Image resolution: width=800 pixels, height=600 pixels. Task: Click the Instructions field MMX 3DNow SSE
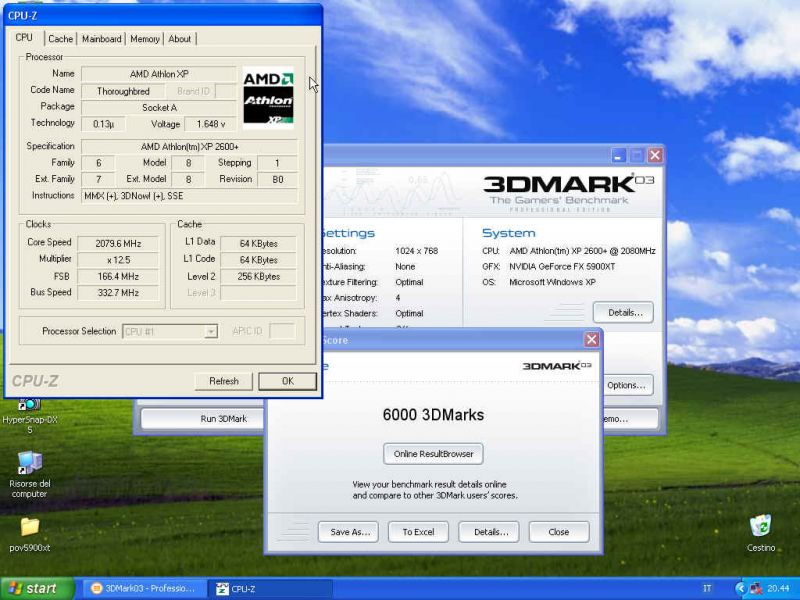click(189, 196)
